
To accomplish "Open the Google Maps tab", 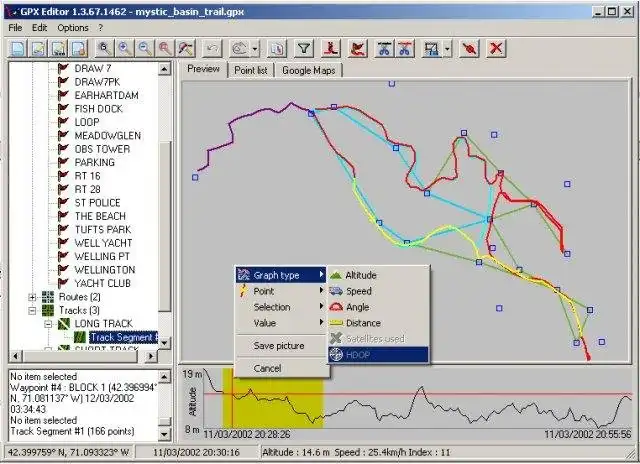I will 309,71.
